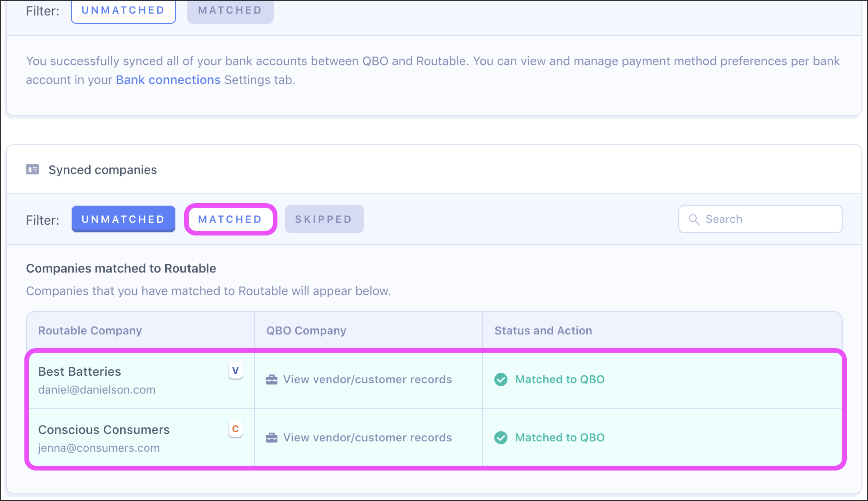The height and width of the screenshot is (501, 868).
Task: Click the Synced companies section title
Action: pyautogui.click(x=103, y=170)
